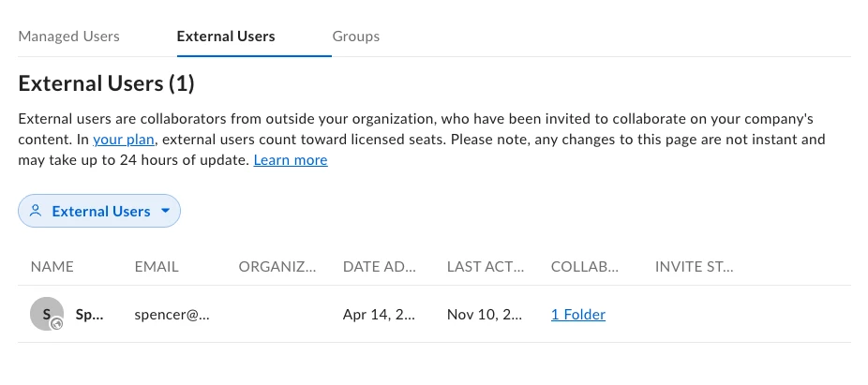The width and height of the screenshot is (868, 385).
Task: Open the 1 Folder collaboration link
Action: point(578,314)
